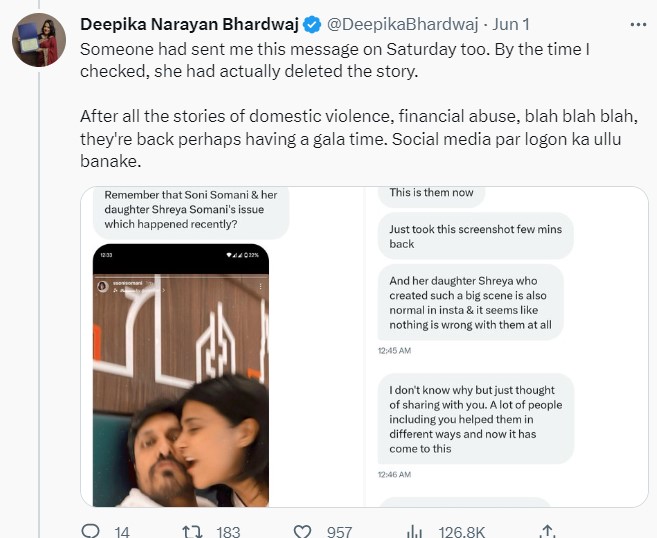Image resolution: width=657 pixels, height=538 pixels.
Task: Click the 14 replies count
Action: (x=123, y=531)
